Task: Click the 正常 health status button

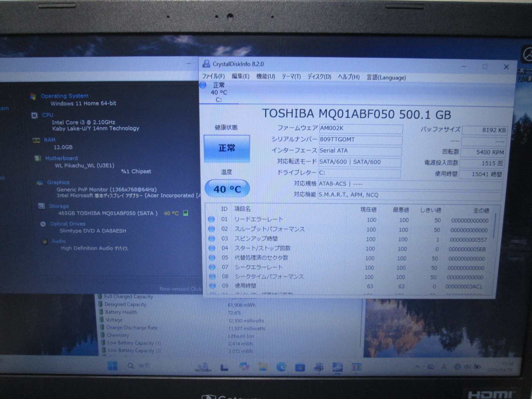Action: [x=227, y=148]
